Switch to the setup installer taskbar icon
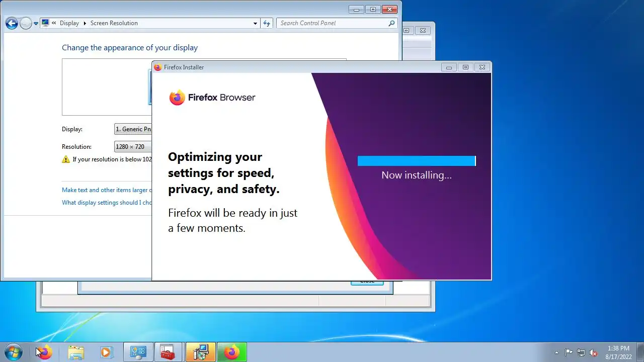Viewport: 644px width, 362px height. click(201, 352)
